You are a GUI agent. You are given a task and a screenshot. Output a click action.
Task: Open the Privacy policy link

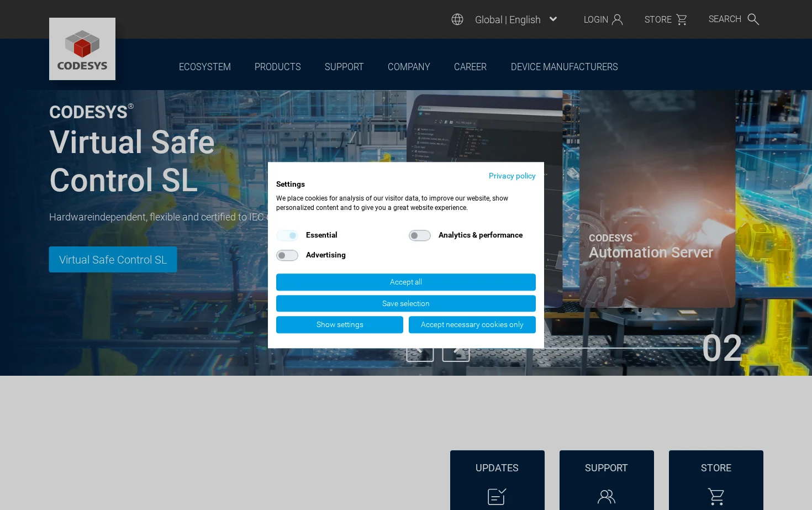(512, 176)
